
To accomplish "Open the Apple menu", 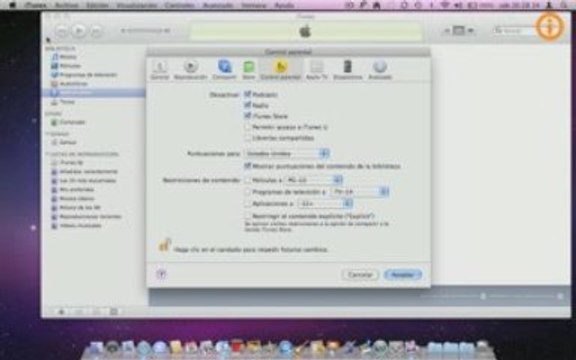I will coord(12,5).
